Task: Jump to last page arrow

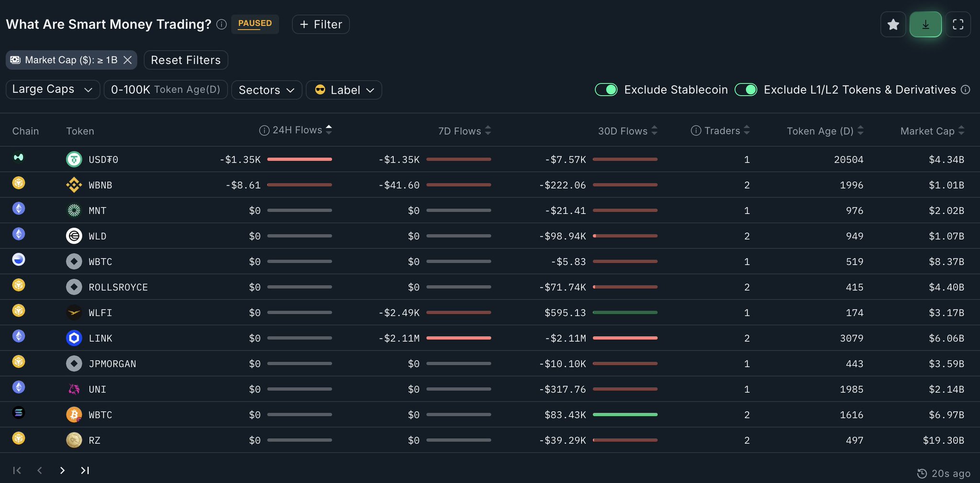Action: (85, 471)
